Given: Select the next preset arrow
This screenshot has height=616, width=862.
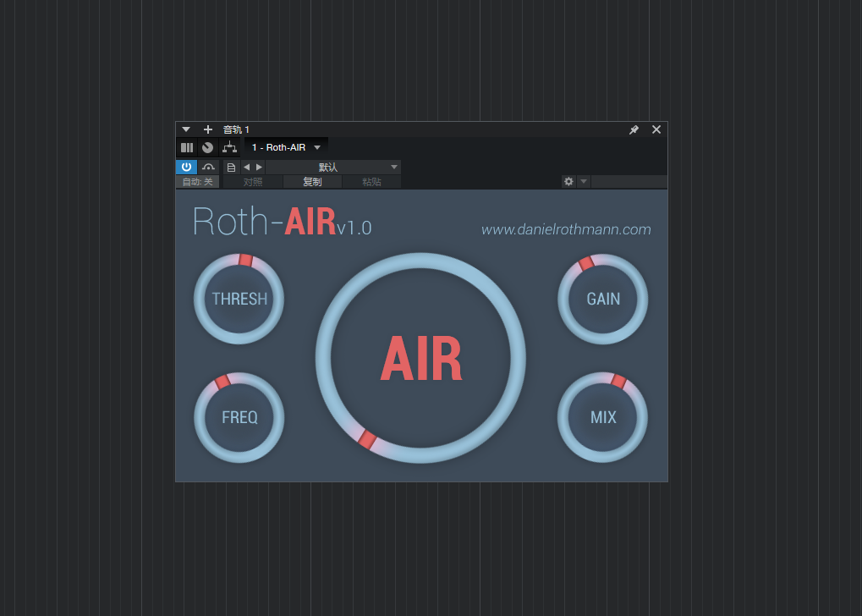Looking at the screenshot, I should pyautogui.click(x=259, y=167).
